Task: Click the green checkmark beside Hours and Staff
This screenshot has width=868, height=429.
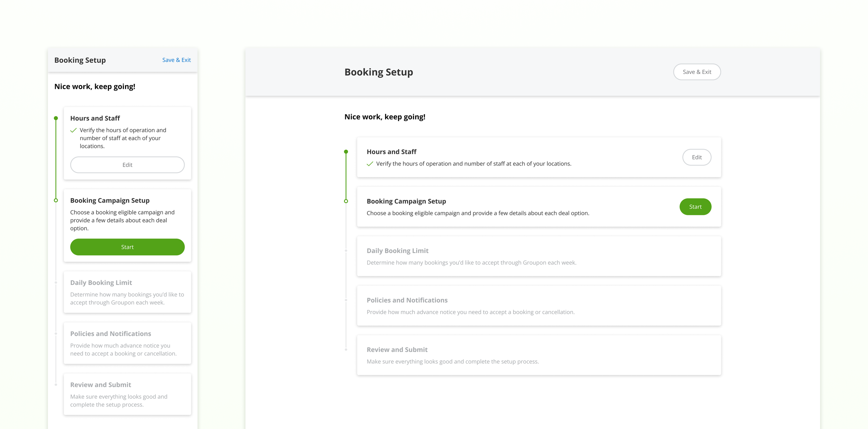Action: coord(370,163)
